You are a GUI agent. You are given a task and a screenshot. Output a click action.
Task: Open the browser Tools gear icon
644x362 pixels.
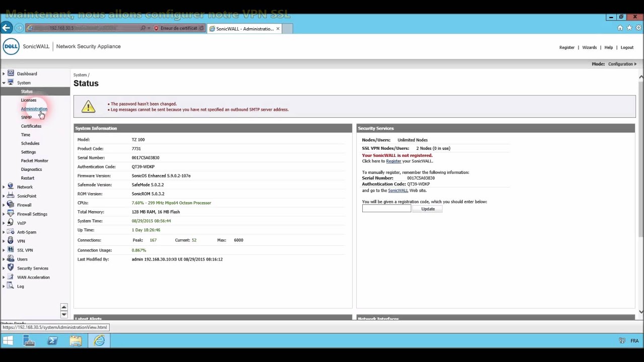coord(638,28)
